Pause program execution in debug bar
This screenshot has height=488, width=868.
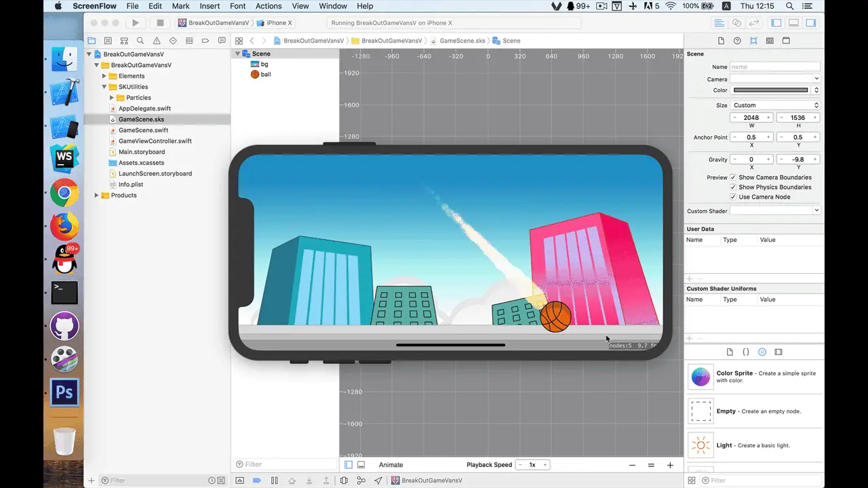tap(274, 481)
